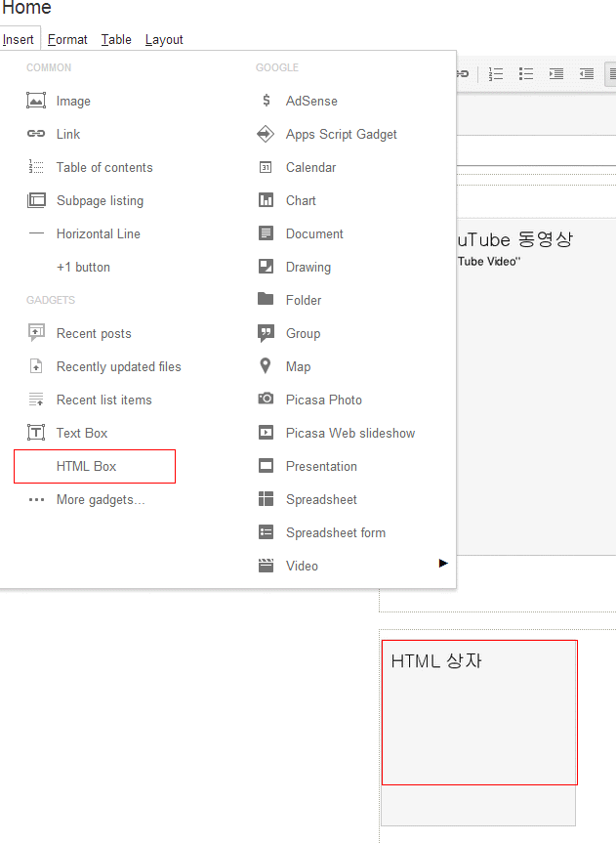Click the Recent list items label
616x843 pixels.
coord(104,400)
